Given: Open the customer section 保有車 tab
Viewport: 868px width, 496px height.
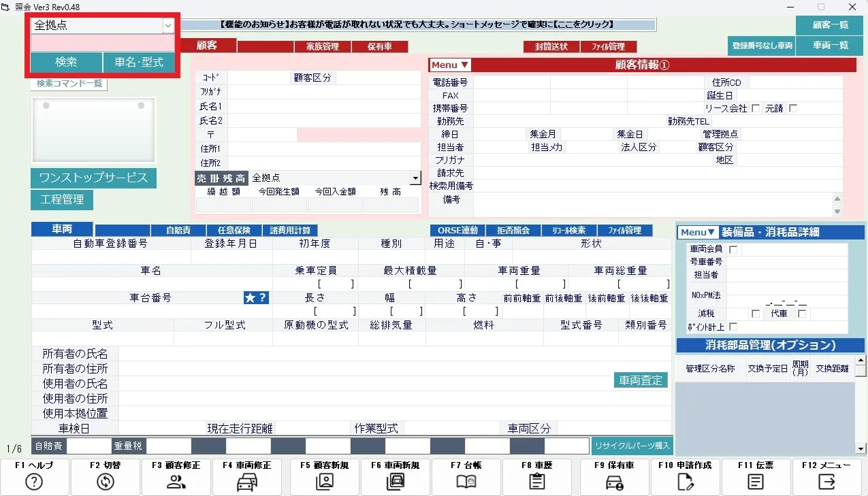Looking at the screenshot, I should point(380,47).
